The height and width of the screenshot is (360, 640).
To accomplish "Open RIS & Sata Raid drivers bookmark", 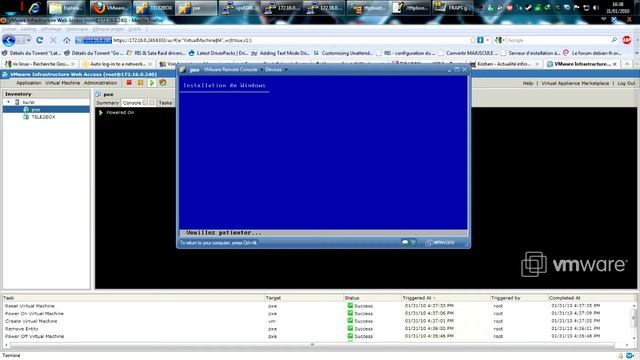I will (156, 53).
